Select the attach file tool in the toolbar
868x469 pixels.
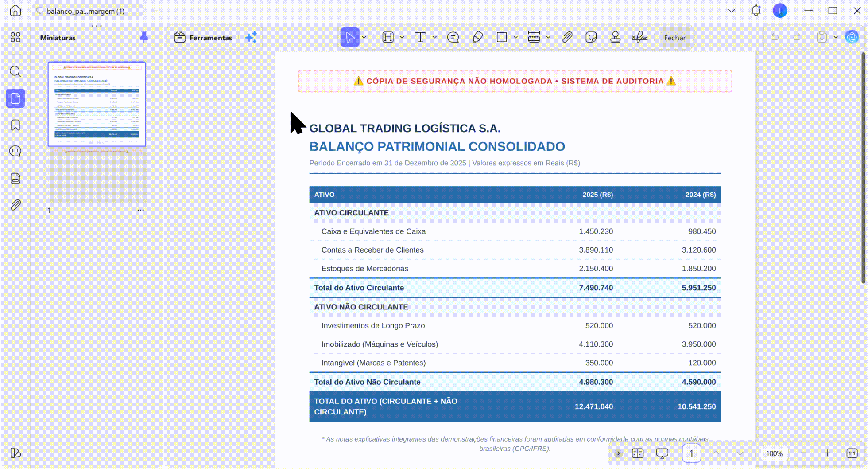coord(567,37)
